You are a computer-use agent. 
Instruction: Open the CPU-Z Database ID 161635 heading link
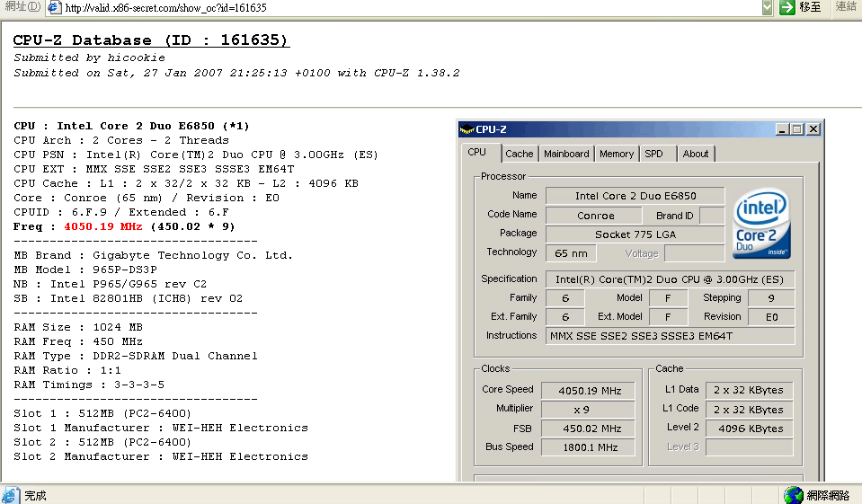(x=151, y=40)
